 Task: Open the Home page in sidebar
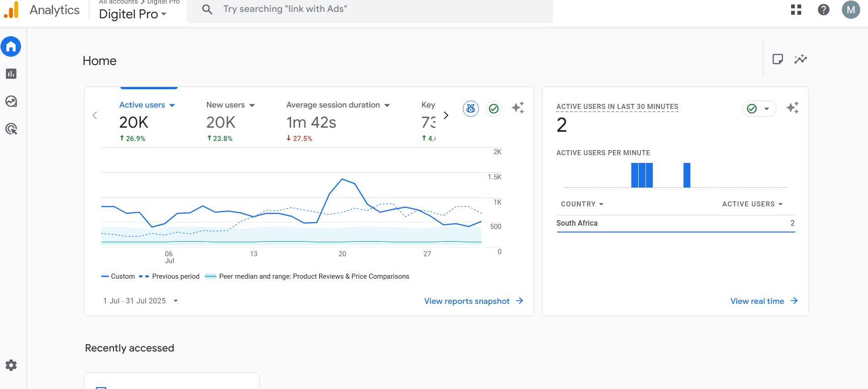coord(11,47)
